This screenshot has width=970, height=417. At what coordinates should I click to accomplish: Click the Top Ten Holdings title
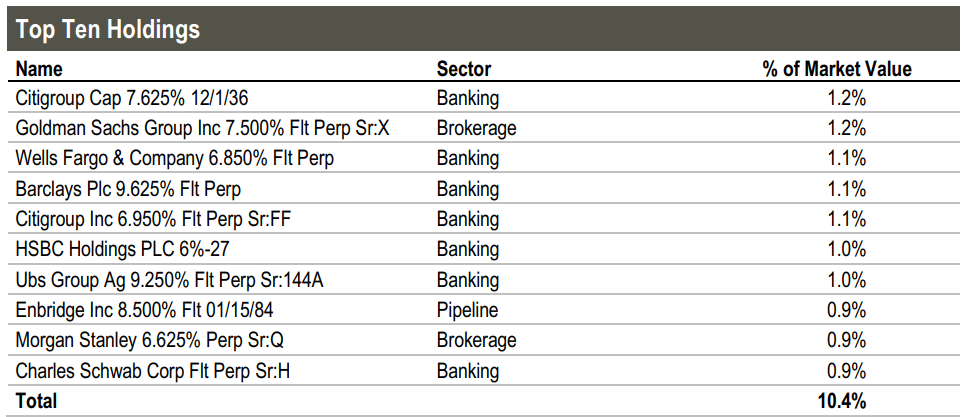tap(108, 29)
